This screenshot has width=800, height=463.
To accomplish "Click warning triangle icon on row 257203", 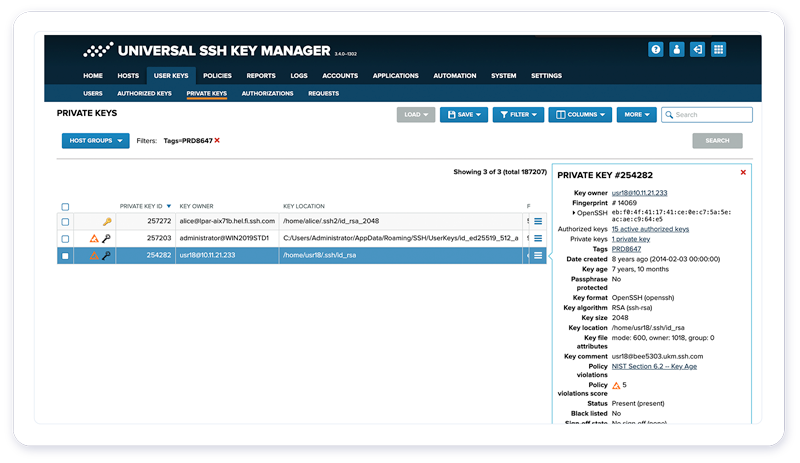I will 94,239.
